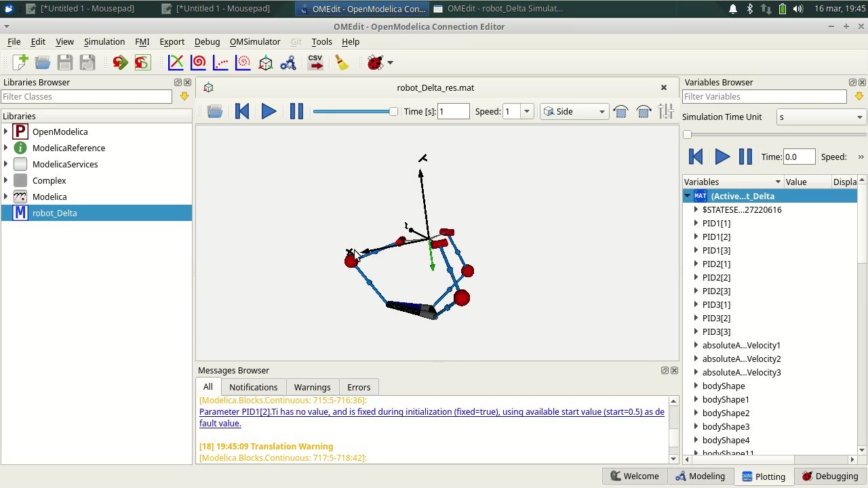Expand the Modelica library node

tap(6, 197)
